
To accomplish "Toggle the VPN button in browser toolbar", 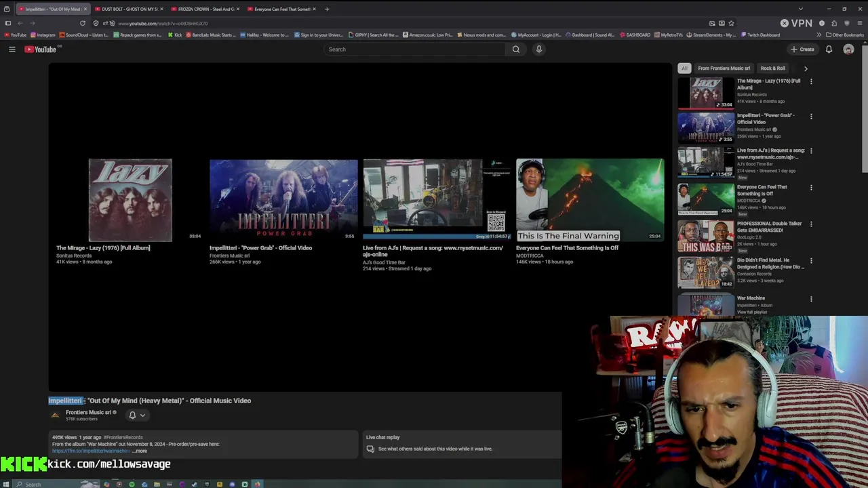I will [x=797, y=23].
